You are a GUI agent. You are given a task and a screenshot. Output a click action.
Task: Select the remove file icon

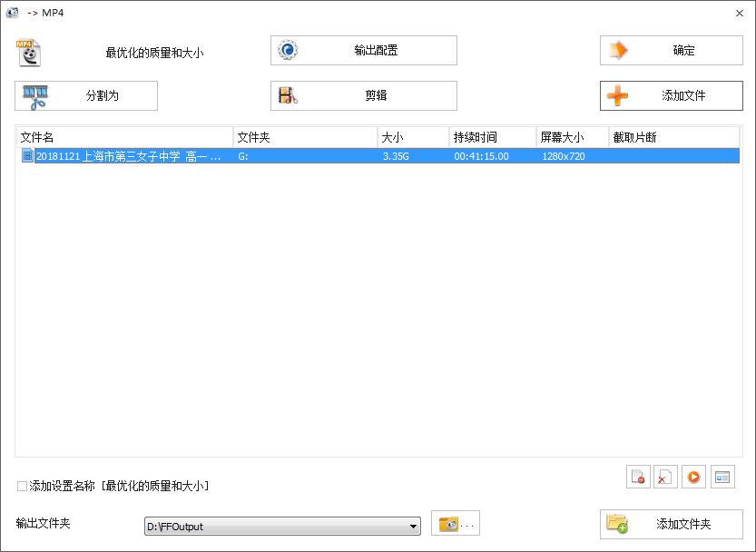point(638,477)
